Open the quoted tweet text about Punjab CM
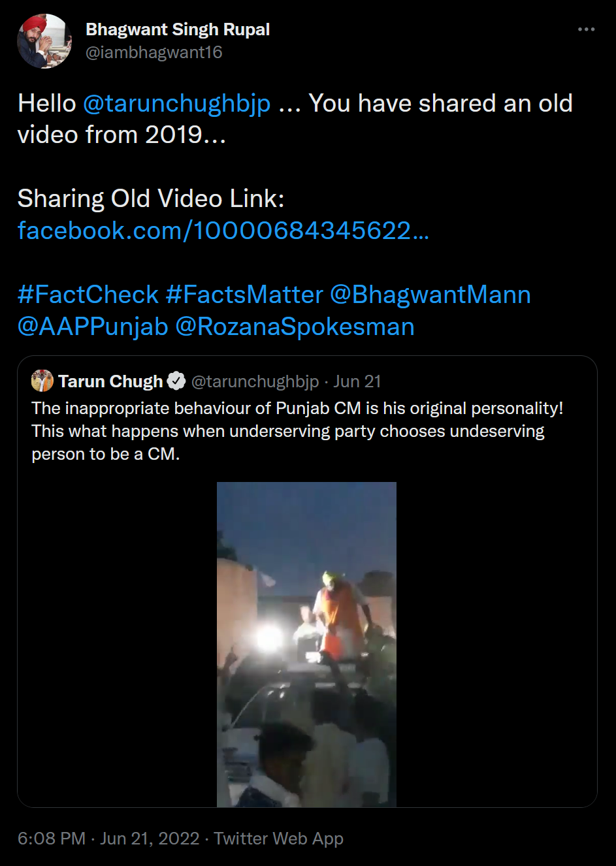This screenshot has height=866, width=616. pos(297,431)
